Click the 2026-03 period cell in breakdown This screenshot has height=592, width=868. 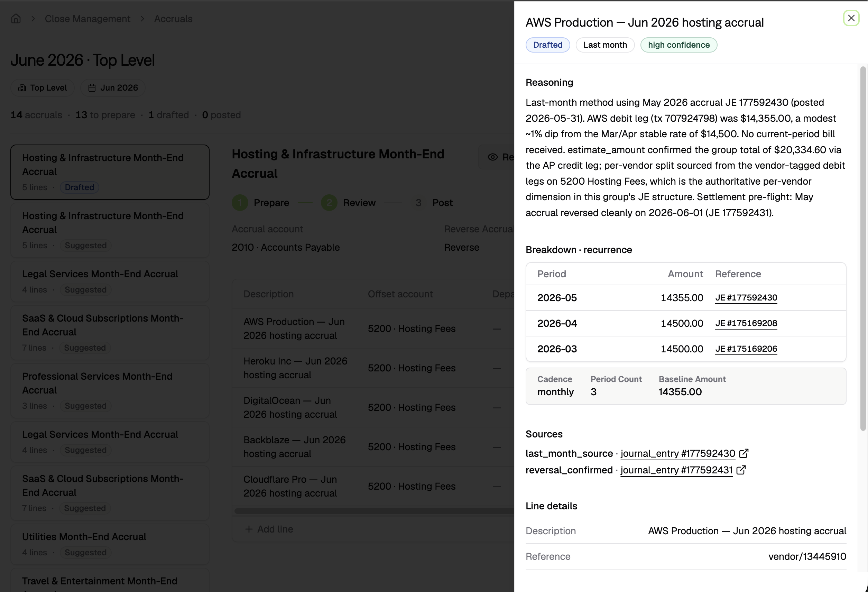(x=557, y=349)
